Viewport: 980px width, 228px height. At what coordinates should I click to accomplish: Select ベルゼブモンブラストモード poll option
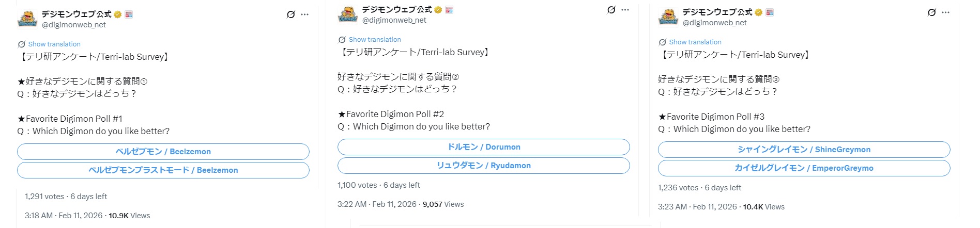point(163,170)
